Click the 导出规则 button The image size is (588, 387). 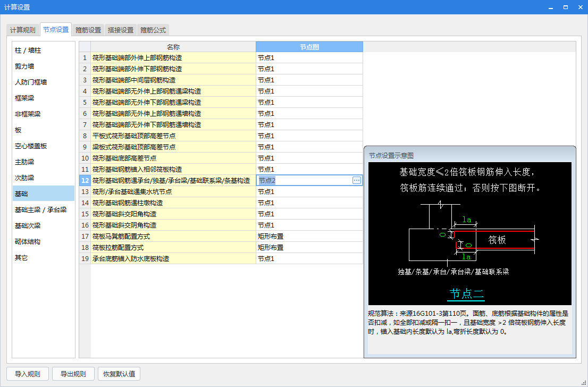pyautogui.click(x=73, y=374)
